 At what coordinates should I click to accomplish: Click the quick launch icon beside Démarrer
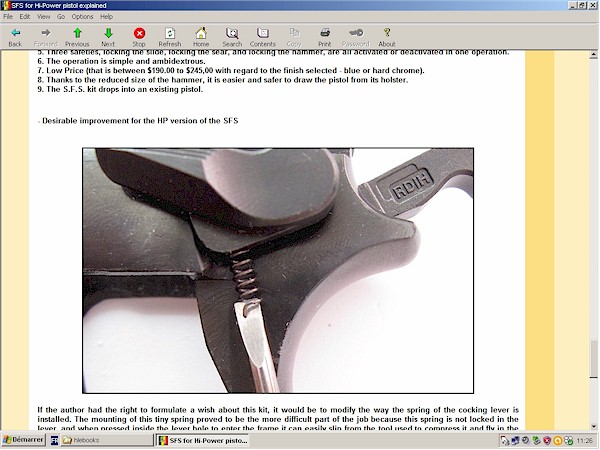point(54,440)
